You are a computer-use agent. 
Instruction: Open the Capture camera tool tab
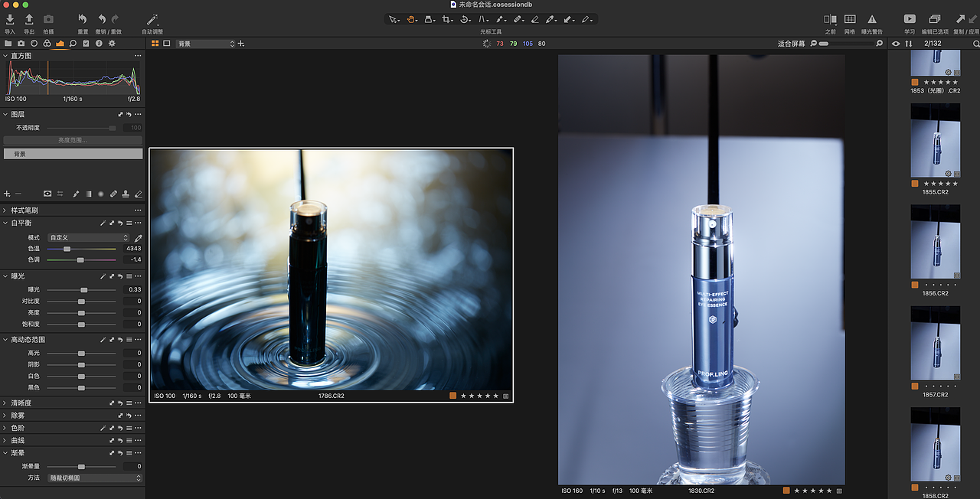pos(21,44)
